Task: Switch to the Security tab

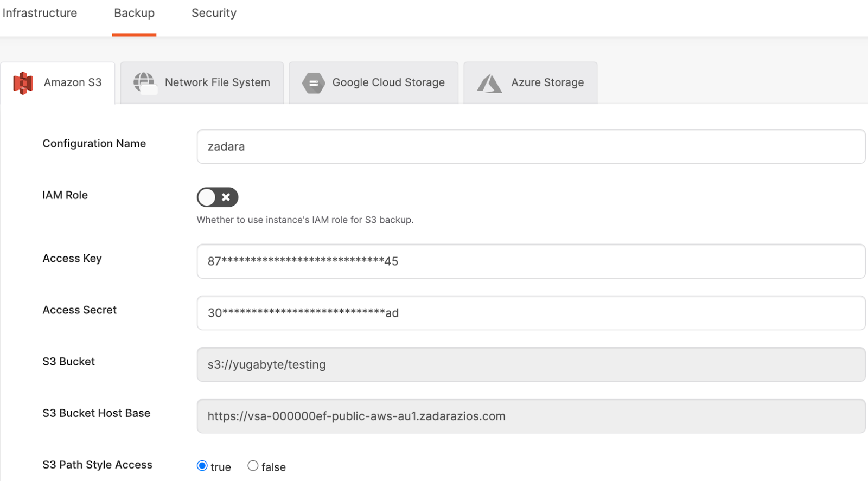Action: click(x=214, y=13)
